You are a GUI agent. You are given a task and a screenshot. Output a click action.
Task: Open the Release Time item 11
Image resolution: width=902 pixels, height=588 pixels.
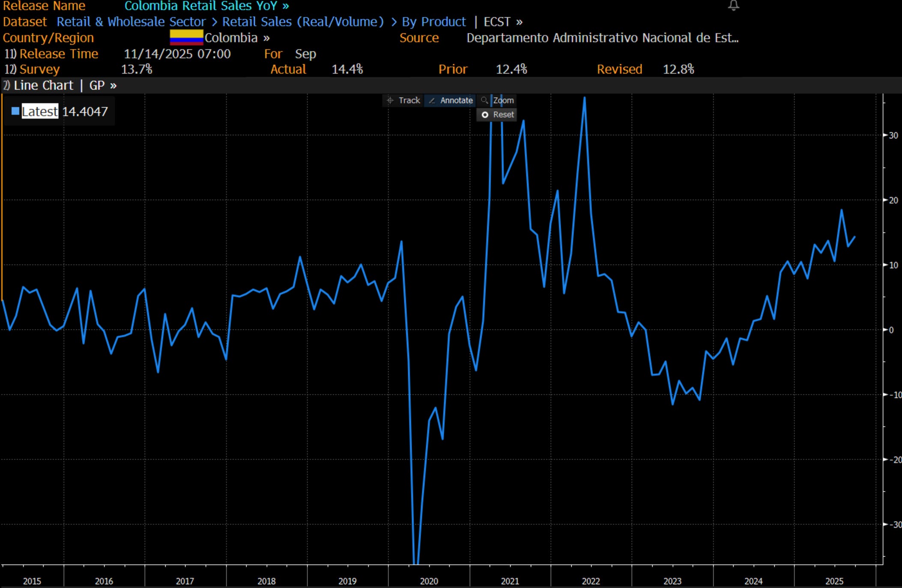tap(58, 54)
